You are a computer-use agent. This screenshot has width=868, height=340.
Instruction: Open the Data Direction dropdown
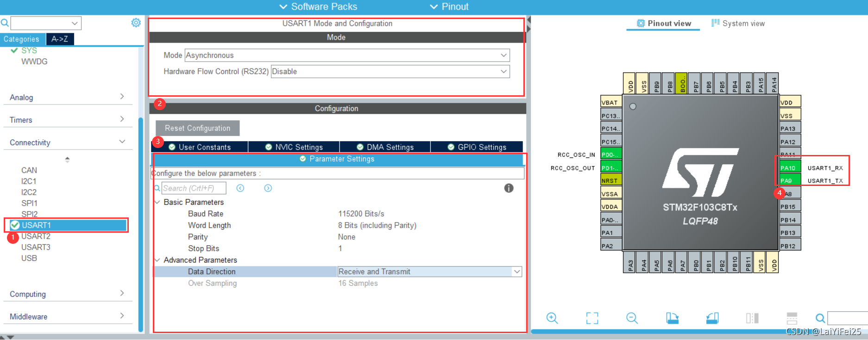point(429,272)
